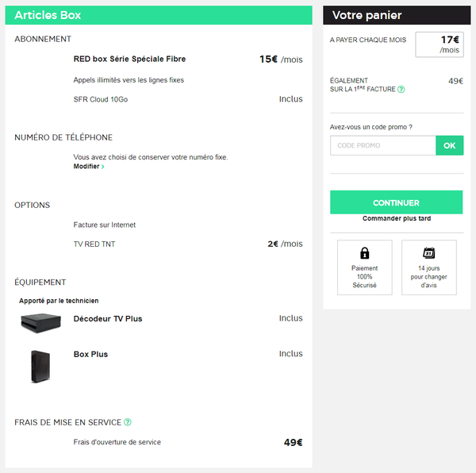Viewport: 476px width, 473px height.
Task: Click the 14 jours calendar icon
Action: tap(428, 253)
